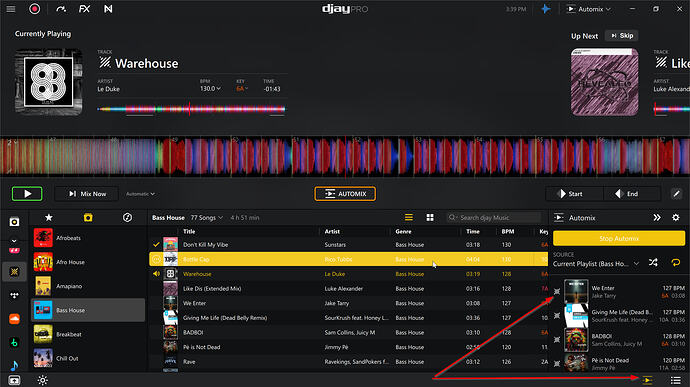Click the large scrolling waveform display
The image size is (690, 387).
345,156
